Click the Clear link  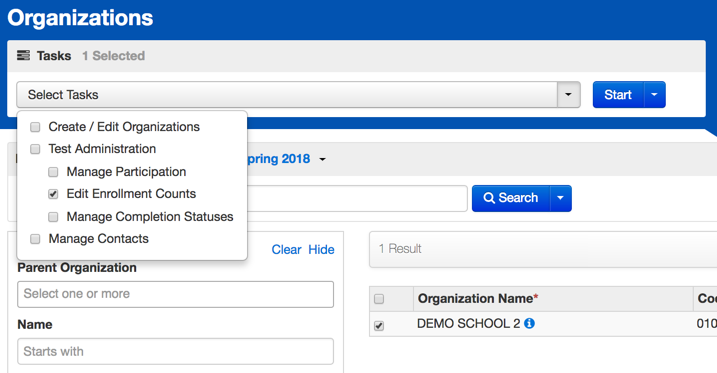pos(286,250)
